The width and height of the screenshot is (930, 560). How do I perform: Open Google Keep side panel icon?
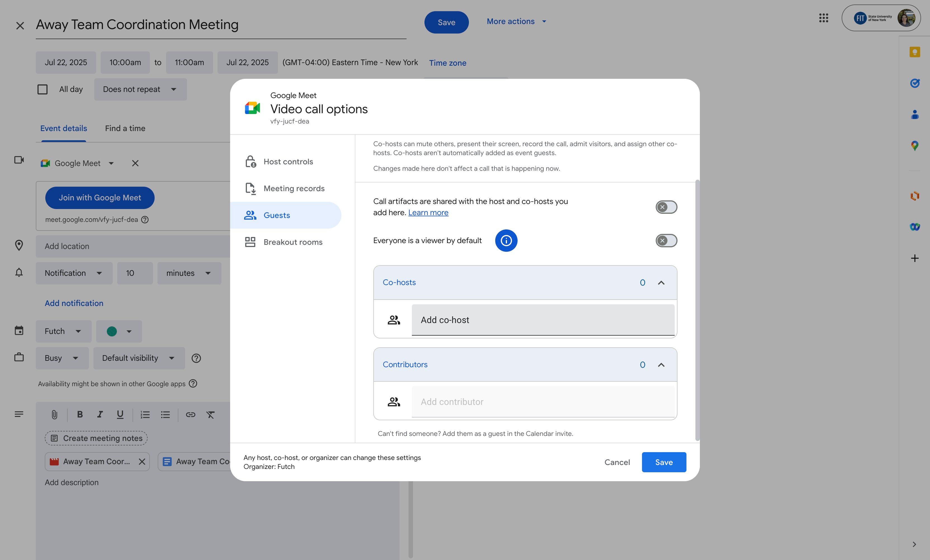click(x=915, y=52)
